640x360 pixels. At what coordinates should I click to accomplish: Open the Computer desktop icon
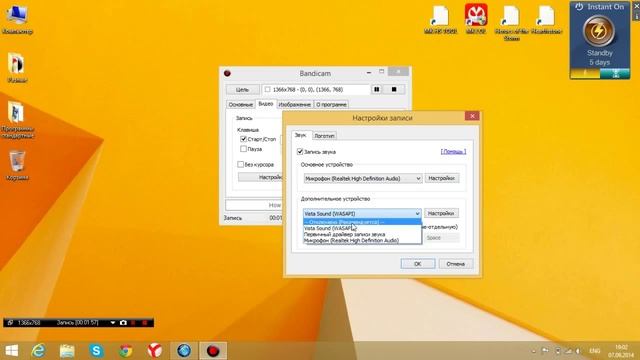click(x=17, y=19)
